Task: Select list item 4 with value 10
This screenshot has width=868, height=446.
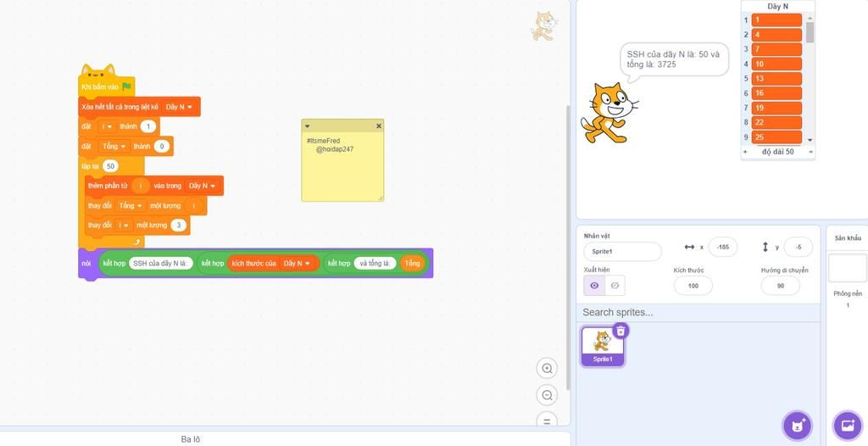Action: pyautogui.click(x=776, y=64)
